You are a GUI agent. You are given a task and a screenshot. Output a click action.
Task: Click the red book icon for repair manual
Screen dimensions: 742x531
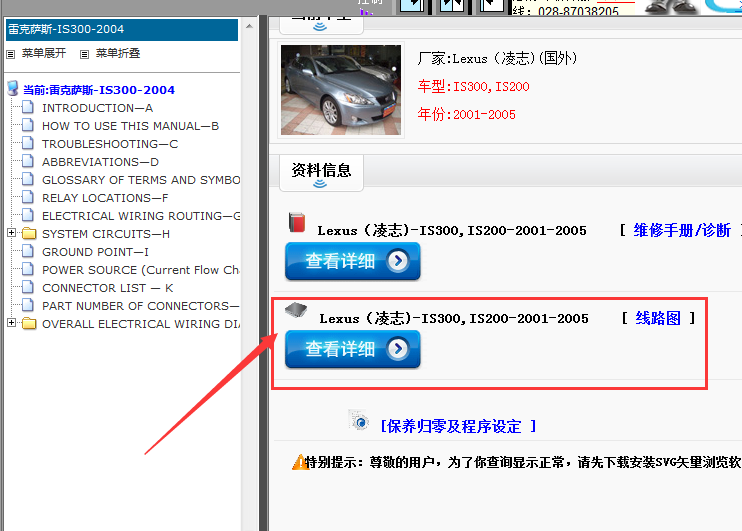[x=297, y=222]
